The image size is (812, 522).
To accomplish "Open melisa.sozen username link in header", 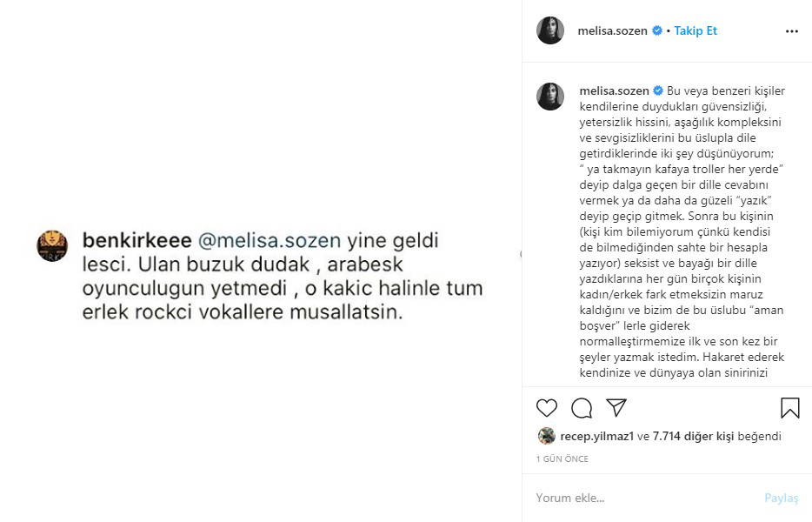I will [x=612, y=30].
